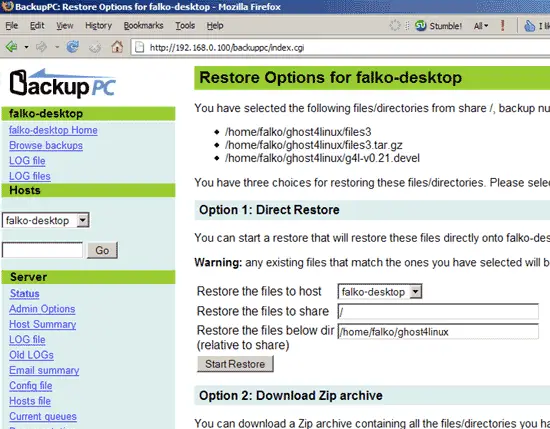Open the Back history dropdown arrow

pos(26,47)
